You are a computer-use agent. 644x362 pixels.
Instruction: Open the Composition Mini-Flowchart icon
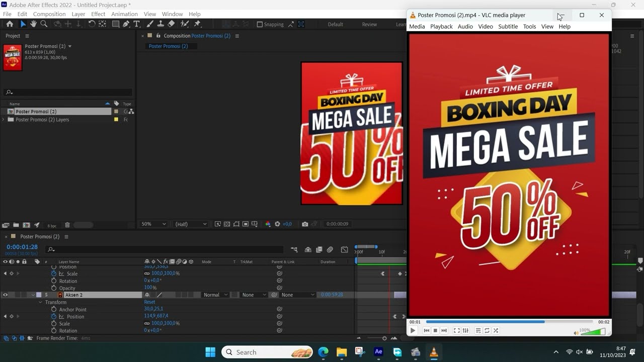pos(294,250)
